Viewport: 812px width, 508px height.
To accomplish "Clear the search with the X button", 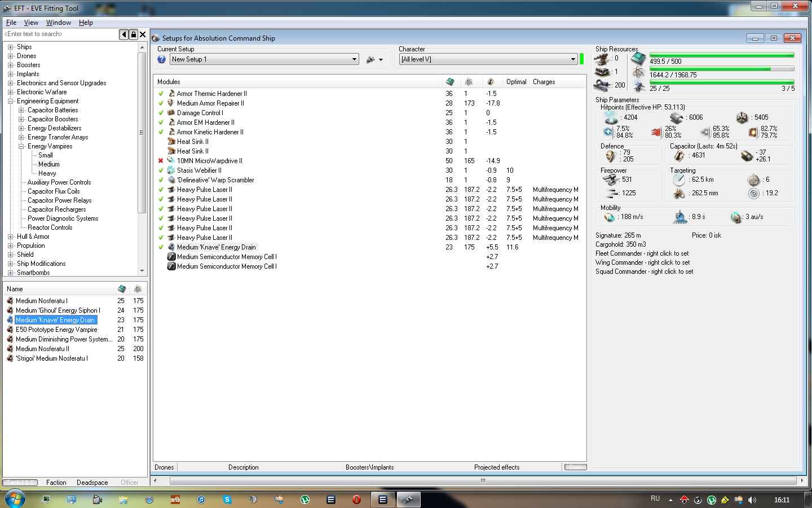I will [143, 34].
